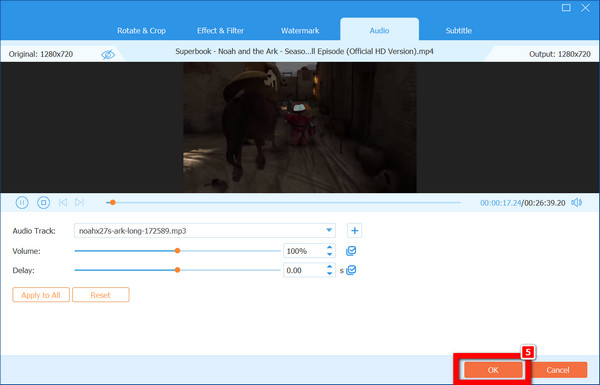Close the editor window
The width and height of the screenshot is (600, 385).
pyautogui.click(x=585, y=8)
